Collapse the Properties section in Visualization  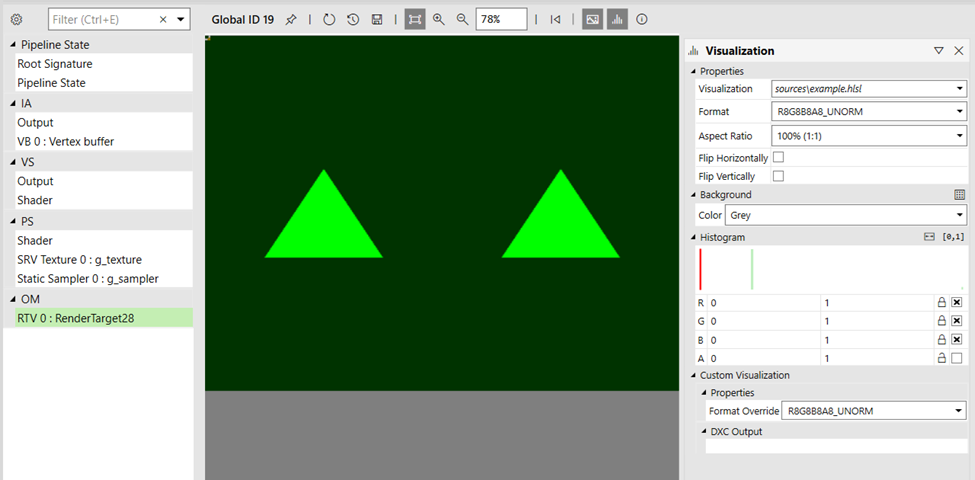(x=693, y=72)
